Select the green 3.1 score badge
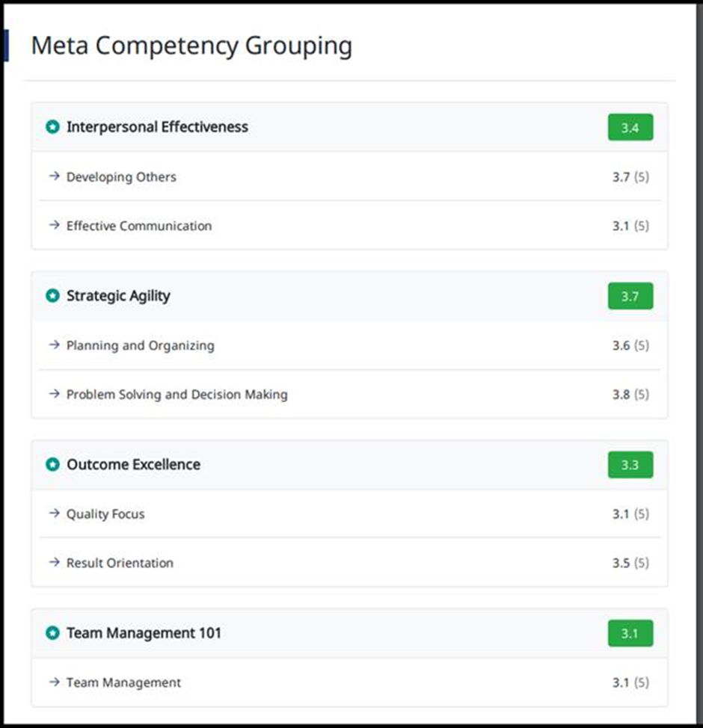 click(630, 633)
